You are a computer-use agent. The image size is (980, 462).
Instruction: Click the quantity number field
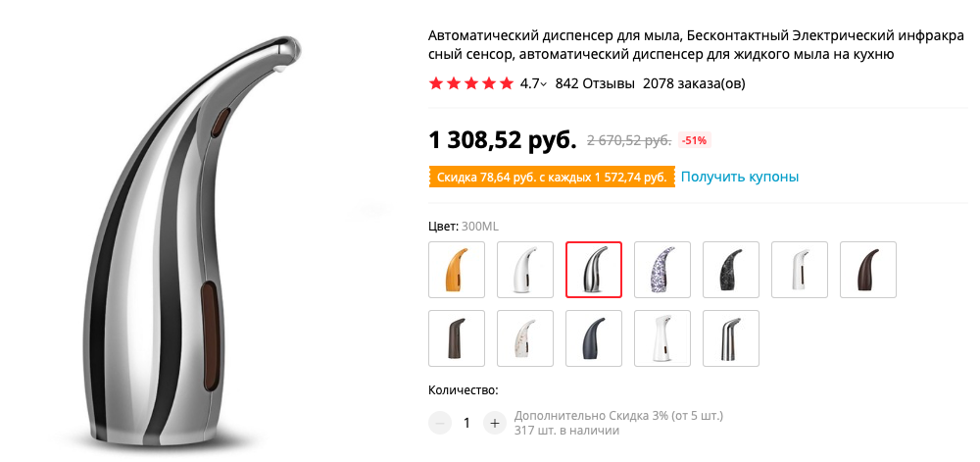coord(466,423)
